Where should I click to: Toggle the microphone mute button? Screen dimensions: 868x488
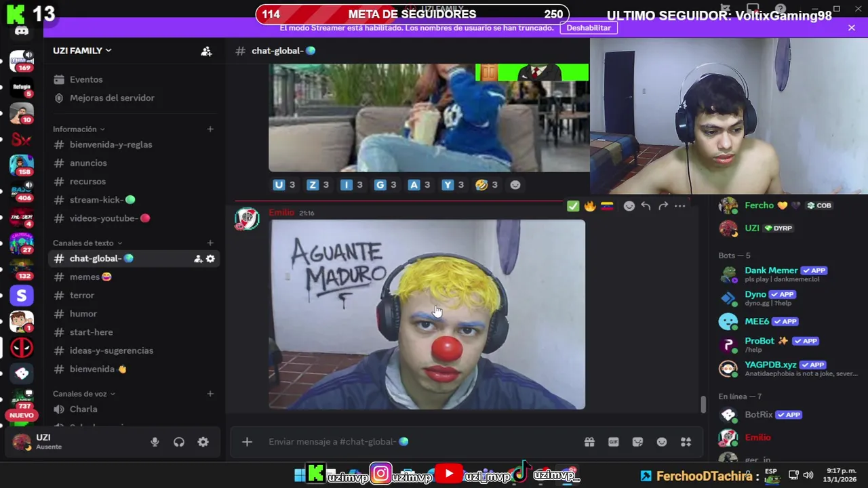(155, 442)
